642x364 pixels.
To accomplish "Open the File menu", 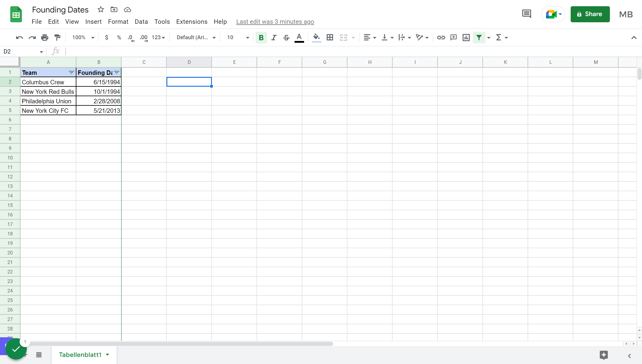I will coord(37,22).
